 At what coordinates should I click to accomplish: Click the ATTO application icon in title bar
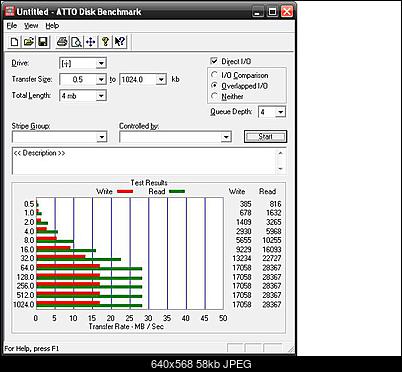coord(10,11)
